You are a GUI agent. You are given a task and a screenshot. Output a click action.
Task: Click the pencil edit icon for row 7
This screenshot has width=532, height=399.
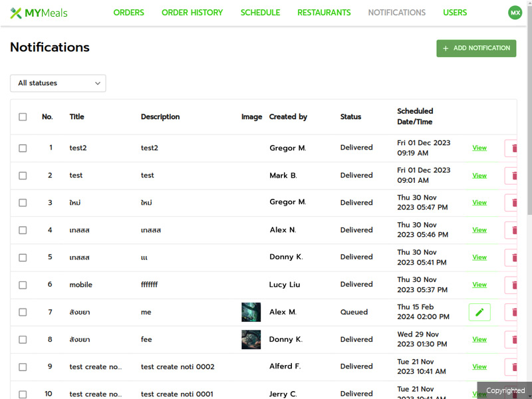479,312
